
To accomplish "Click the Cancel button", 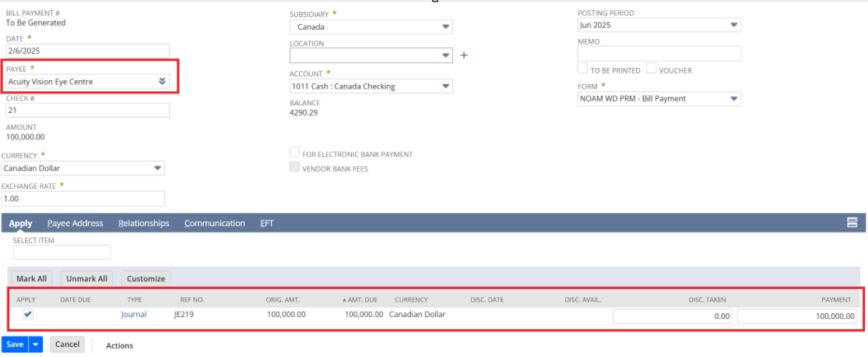I will point(68,345).
